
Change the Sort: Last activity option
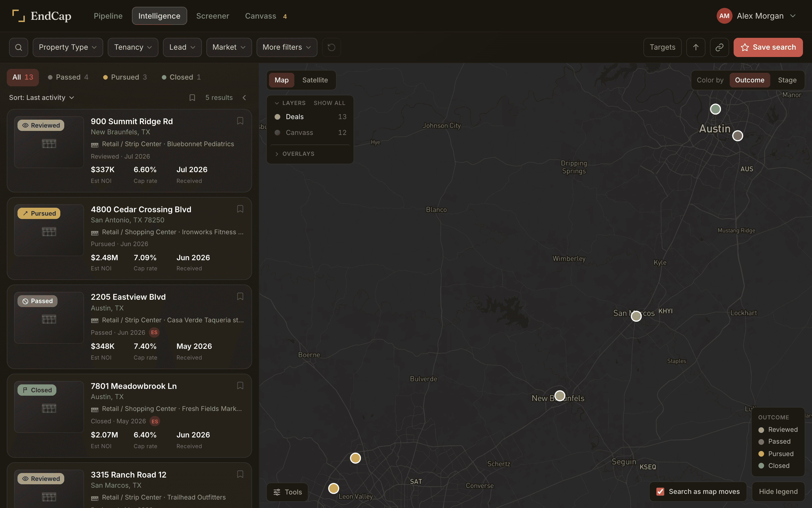tap(42, 98)
